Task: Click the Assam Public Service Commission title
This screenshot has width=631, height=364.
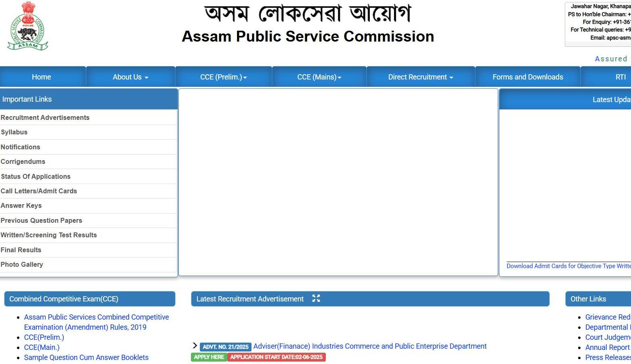Action: pyautogui.click(x=308, y=36)
